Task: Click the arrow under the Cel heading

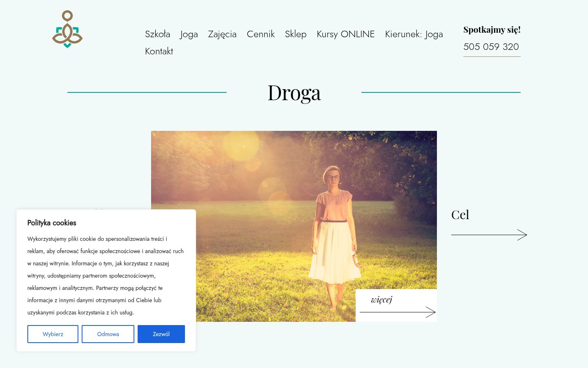Action: [489, 235]
